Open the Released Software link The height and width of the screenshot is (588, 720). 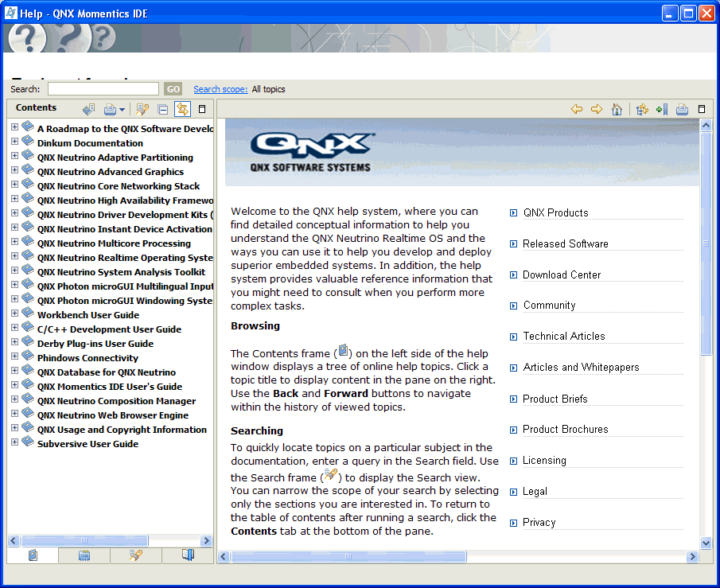point(565,243)
